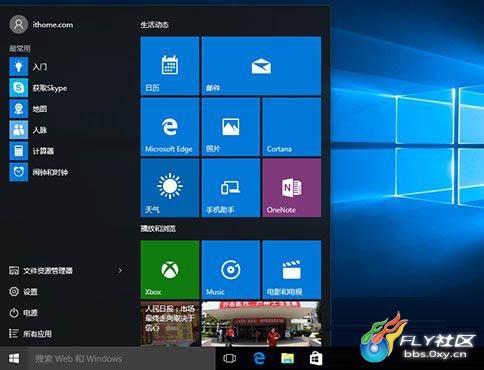Open 设置 Settings
Image resolution: width=484 pixels, height=370 pixels.
tap(23, 292)
